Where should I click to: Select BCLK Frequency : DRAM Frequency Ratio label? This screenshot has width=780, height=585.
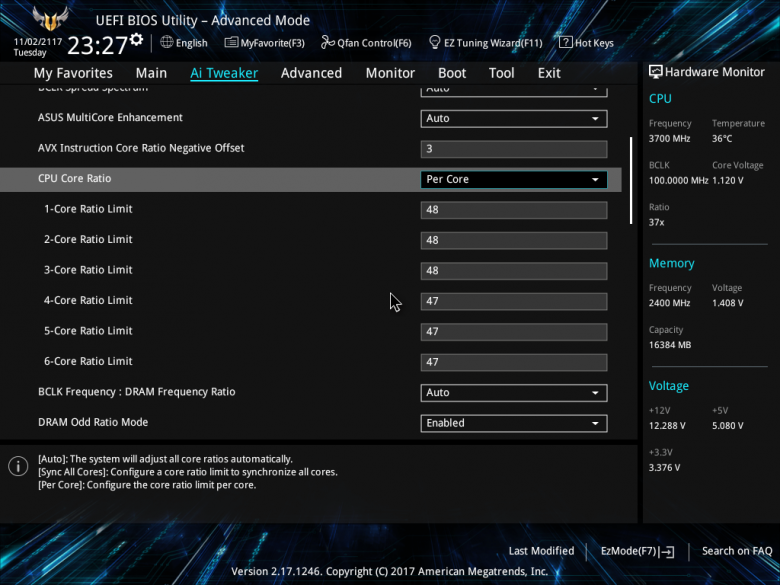click(x=137, y=392)
